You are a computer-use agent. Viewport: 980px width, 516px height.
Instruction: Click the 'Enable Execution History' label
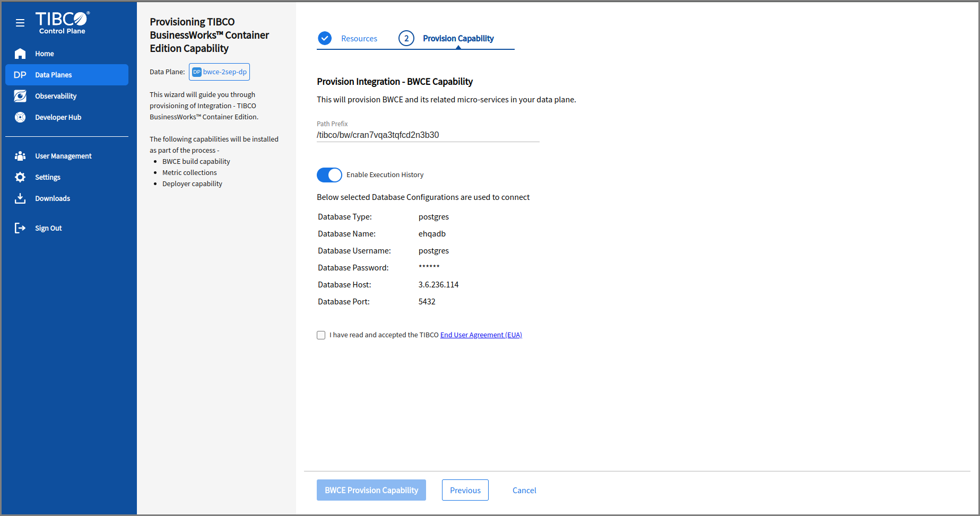point(385,175)
